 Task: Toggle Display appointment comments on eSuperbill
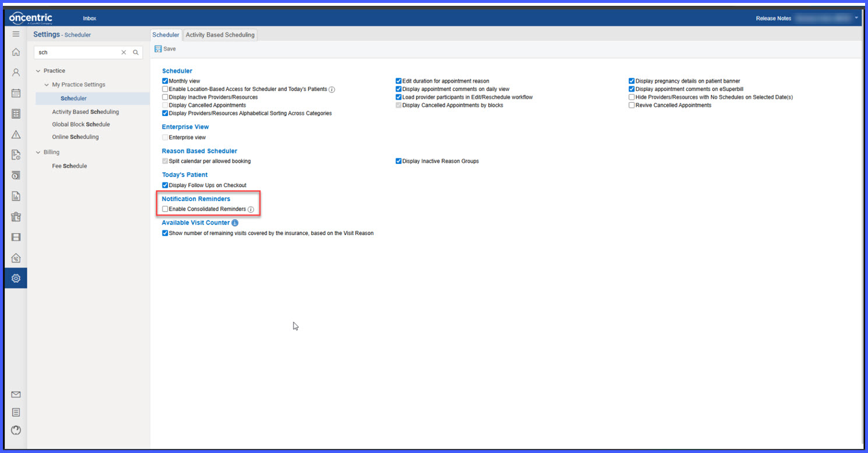pos(631,89)
